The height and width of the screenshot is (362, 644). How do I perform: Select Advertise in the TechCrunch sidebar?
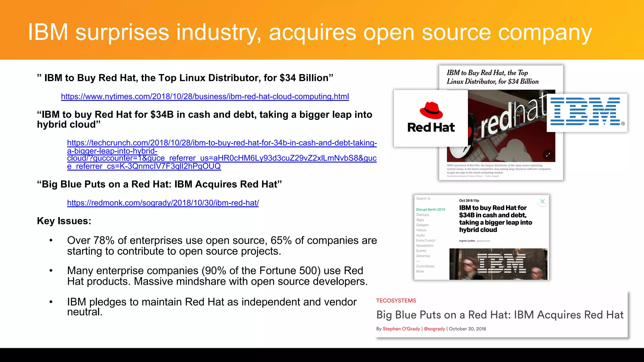423,256
